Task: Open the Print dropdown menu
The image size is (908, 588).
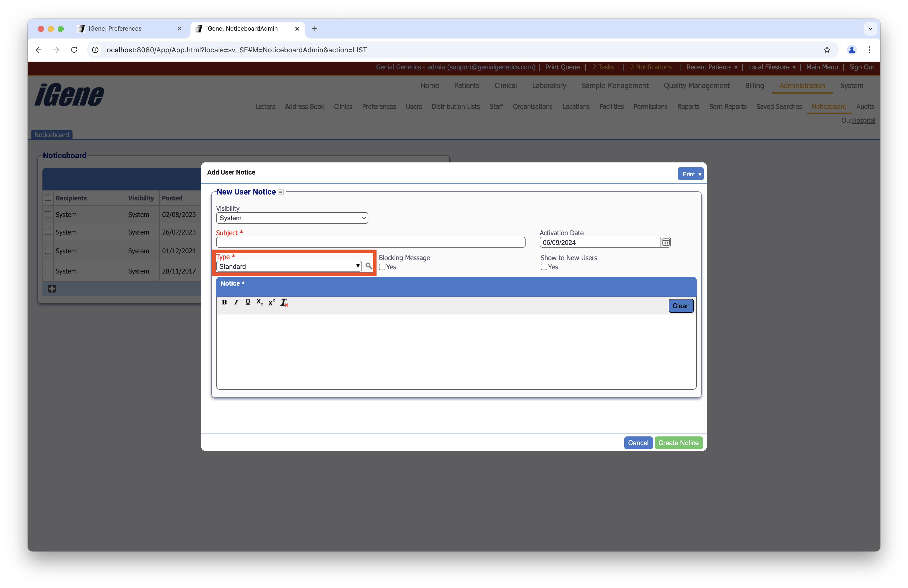Action: [x=691, y=174]
